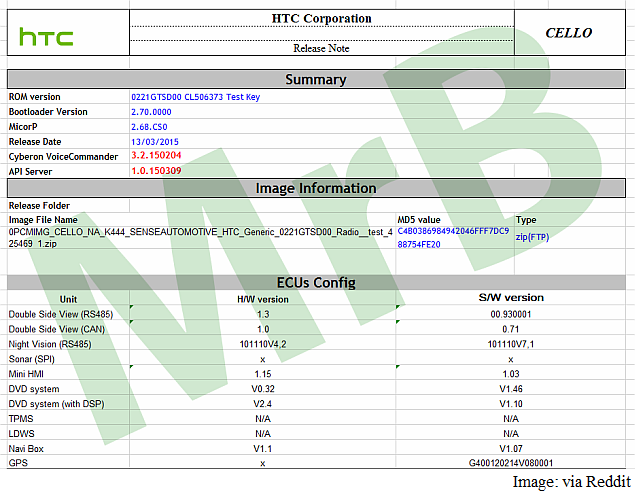Viewport: 635px width, 492px height.
Task: Click the Type column header
Action: click(526, 220)
